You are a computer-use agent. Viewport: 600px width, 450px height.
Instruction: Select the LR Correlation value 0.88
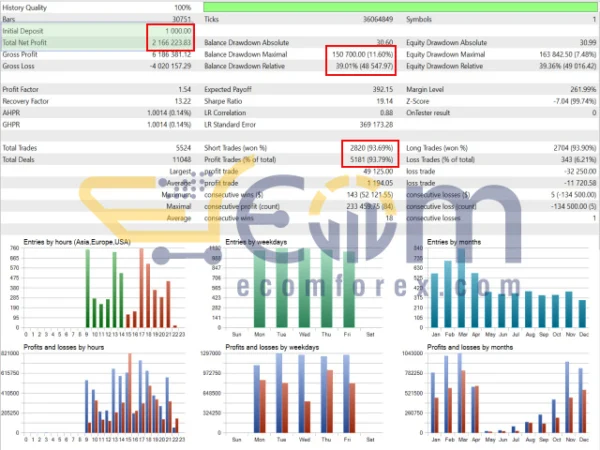(x=386, y=113)
